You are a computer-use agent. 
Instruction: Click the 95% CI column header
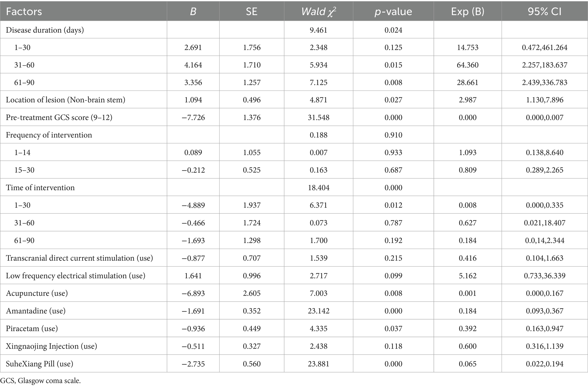tap(544, 11)
